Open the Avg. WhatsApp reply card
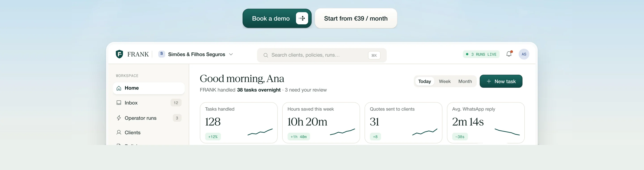 [x=486, y=123]
